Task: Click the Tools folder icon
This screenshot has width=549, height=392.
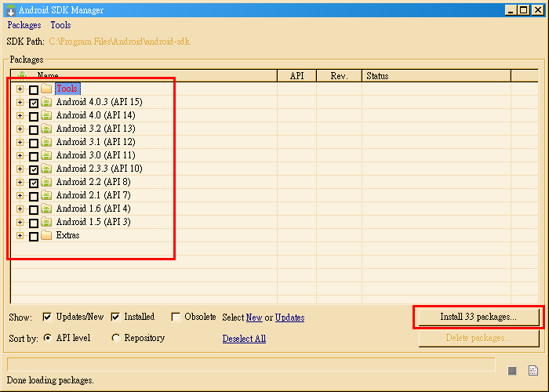Action: click(x=46, y=89)
